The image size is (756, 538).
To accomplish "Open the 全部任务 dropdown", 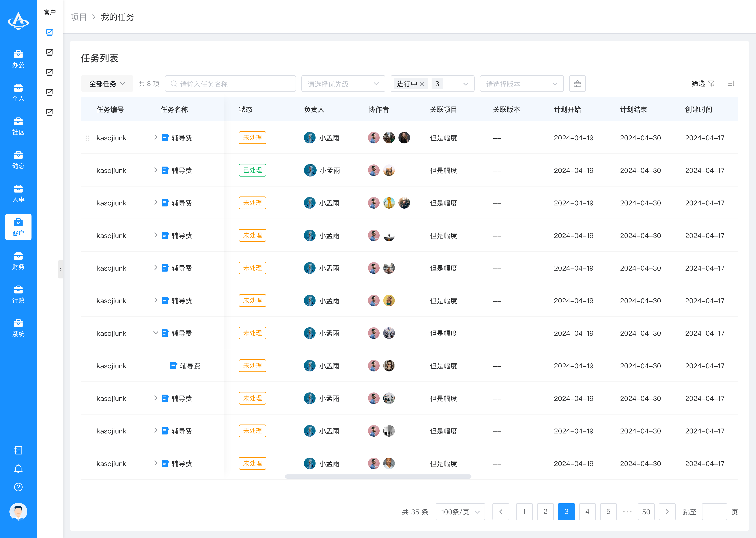I will [x=107, y=84].
